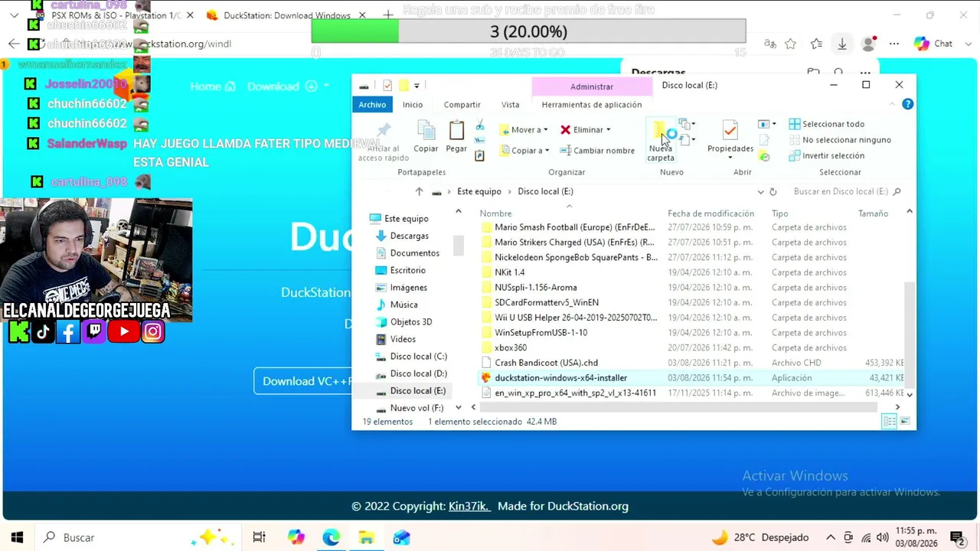This screenshot has height=551, width=980.
Task: Select Escritorio in the navigation pane
Action: tap(407, 270)
